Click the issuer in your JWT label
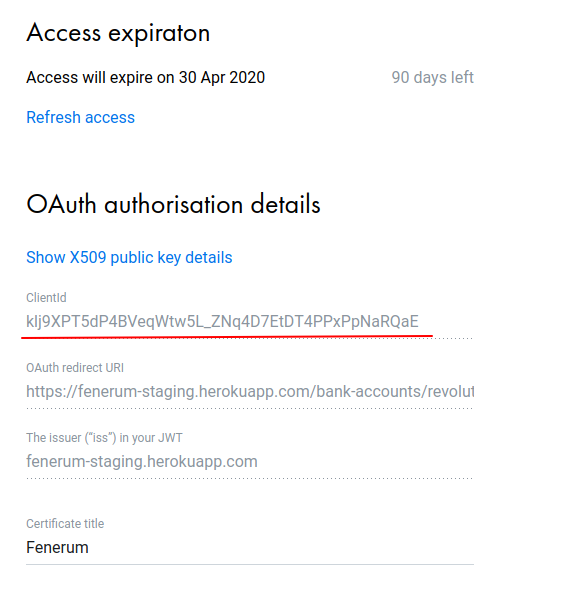 [104, 438]
